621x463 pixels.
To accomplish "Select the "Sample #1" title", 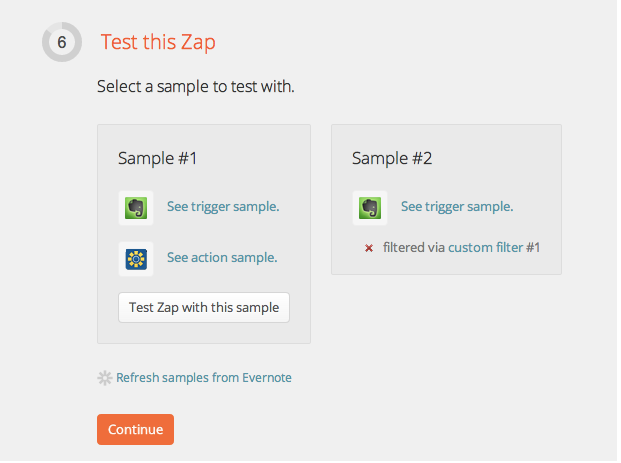I will coord(157,158).
